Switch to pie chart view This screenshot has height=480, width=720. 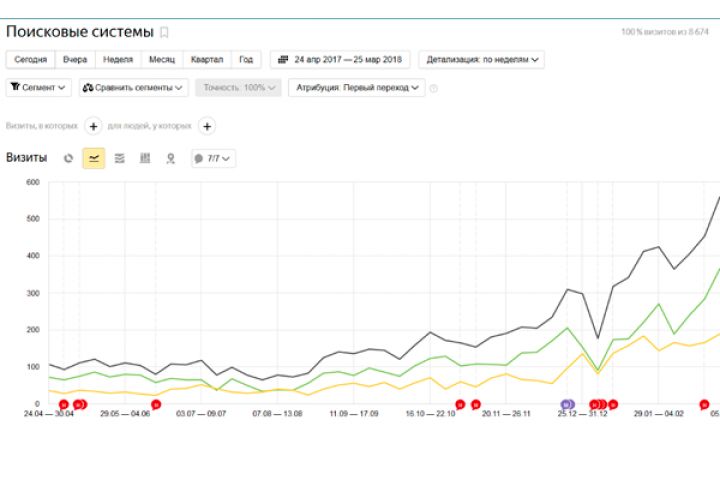pos(68,158)
